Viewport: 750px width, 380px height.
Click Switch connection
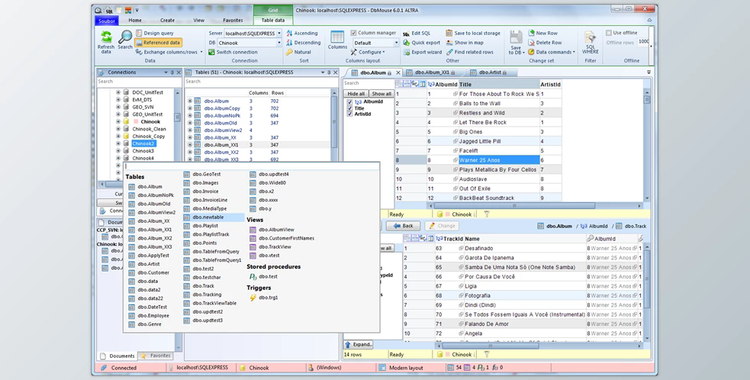(233, 52)
